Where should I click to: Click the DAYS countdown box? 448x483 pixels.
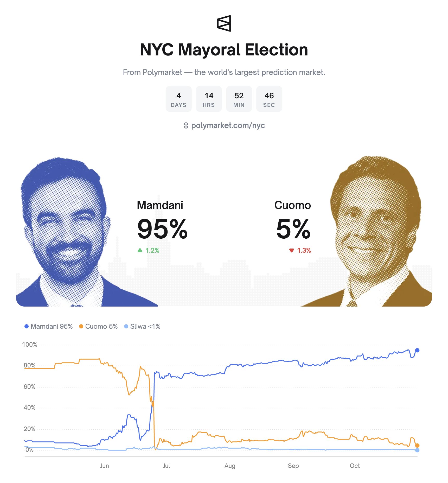coord(178,99)
